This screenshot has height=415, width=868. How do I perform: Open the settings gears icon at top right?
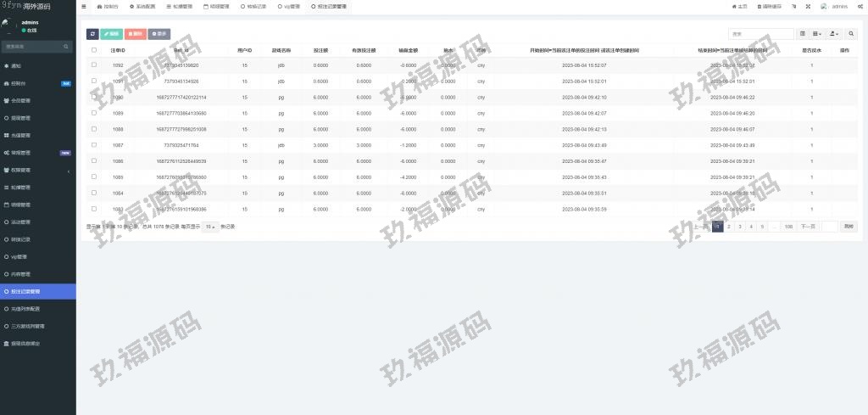pos(860,6)
